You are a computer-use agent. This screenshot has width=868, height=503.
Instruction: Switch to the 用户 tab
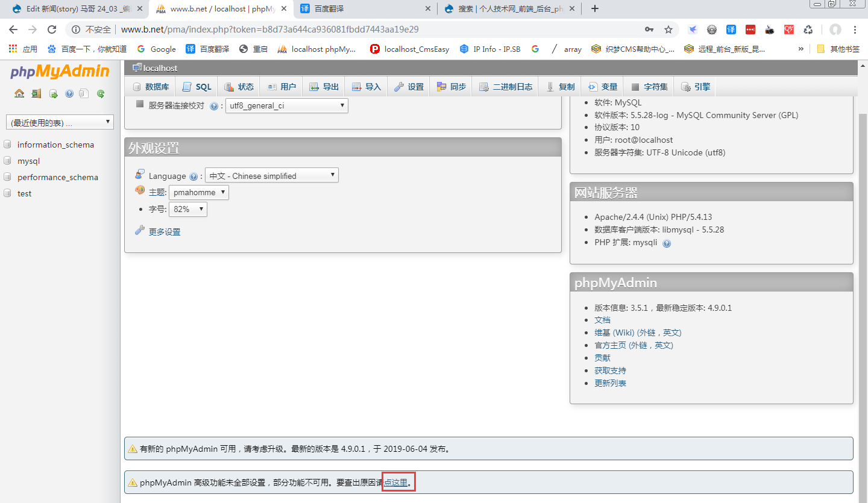(281, 87)
